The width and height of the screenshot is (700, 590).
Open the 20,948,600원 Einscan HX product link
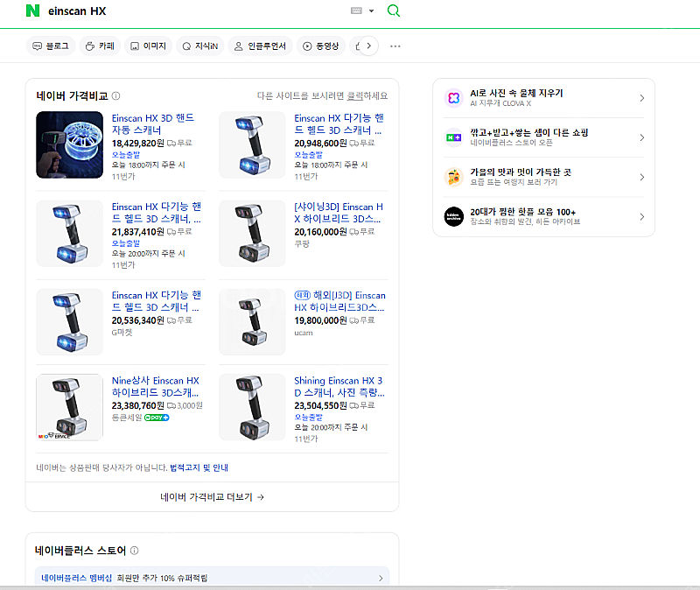[x=339, y=124]
